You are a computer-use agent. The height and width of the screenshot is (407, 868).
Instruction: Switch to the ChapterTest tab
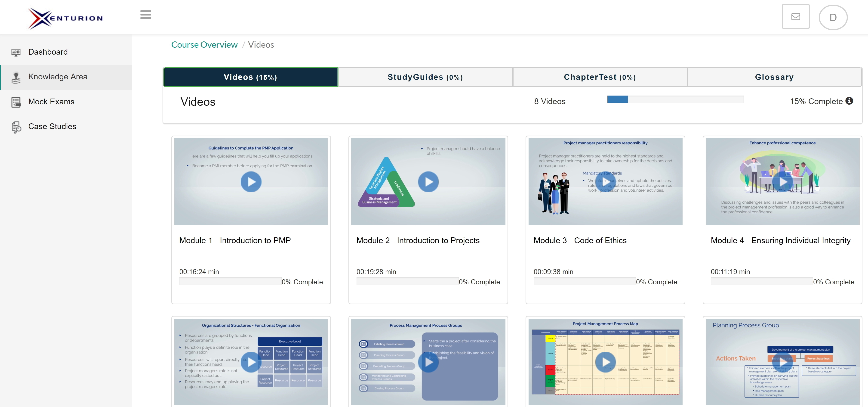600,77
